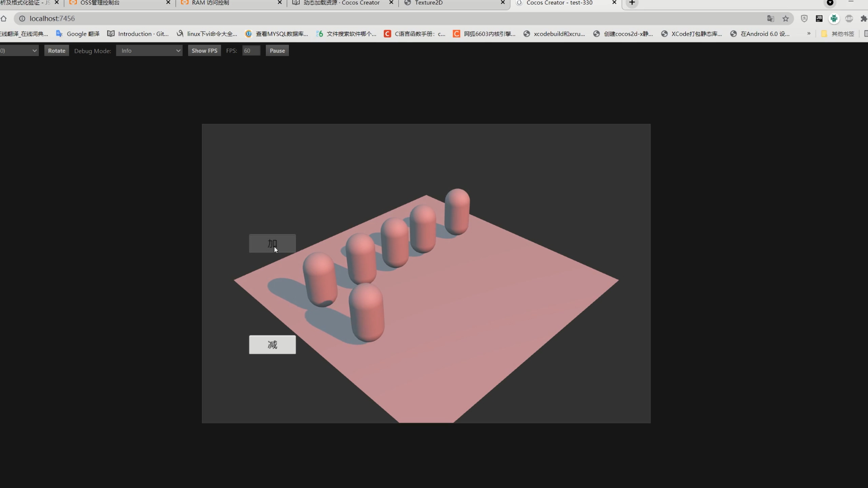Toggle Show FPS button
868x488 pixels.
point(204,50)
